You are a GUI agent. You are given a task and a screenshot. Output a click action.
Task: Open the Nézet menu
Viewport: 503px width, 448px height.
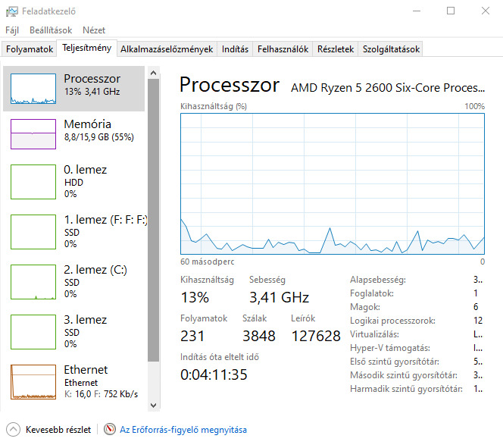coord(94,30)
